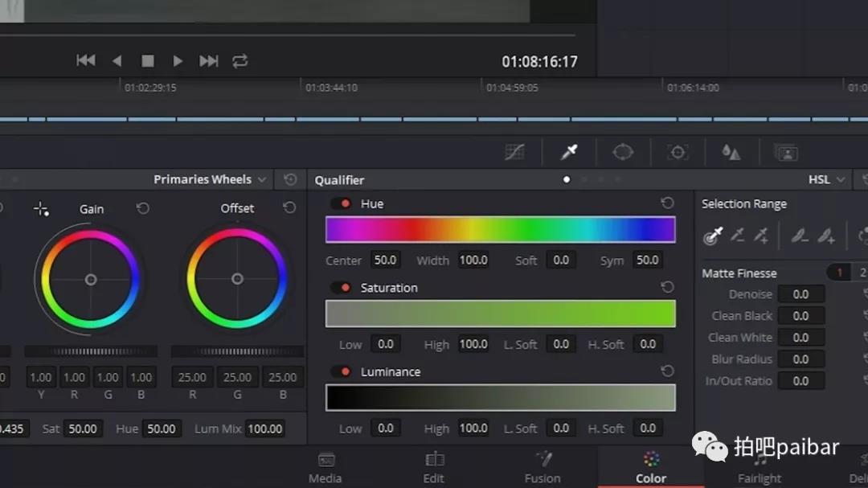
Task: Click inside the Hue spectrum bar
Action: [500, 230]
